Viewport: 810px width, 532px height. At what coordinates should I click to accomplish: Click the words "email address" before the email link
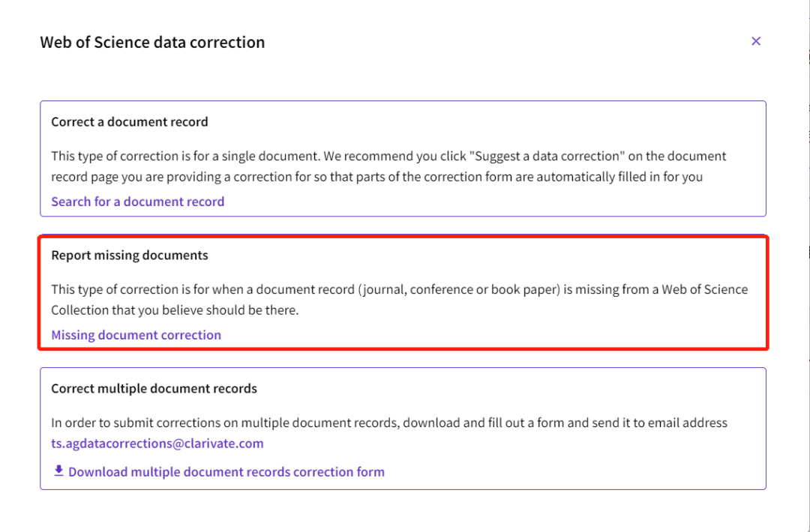[x=690, y=423]
